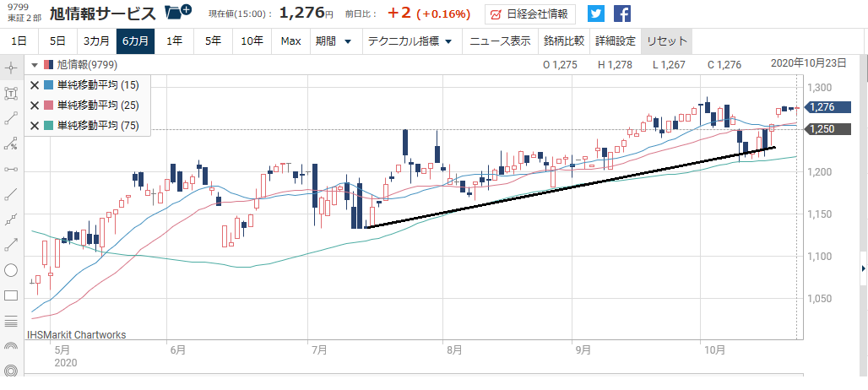This screenshot has width=868, height=390.
Task: Collapse the 旭情報(9799) legend arrow
Action: coord(35,65)
